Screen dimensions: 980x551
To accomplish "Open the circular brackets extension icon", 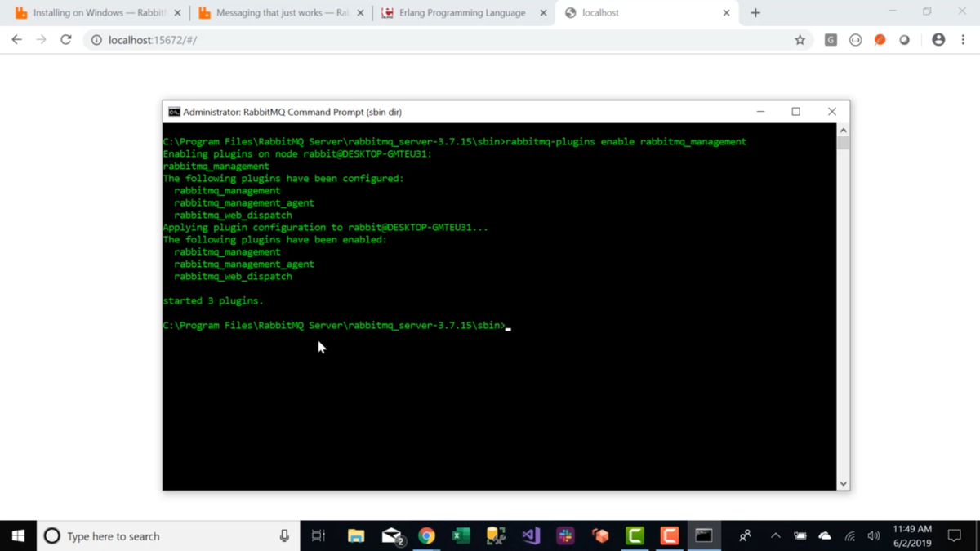I will pos(855,40).
